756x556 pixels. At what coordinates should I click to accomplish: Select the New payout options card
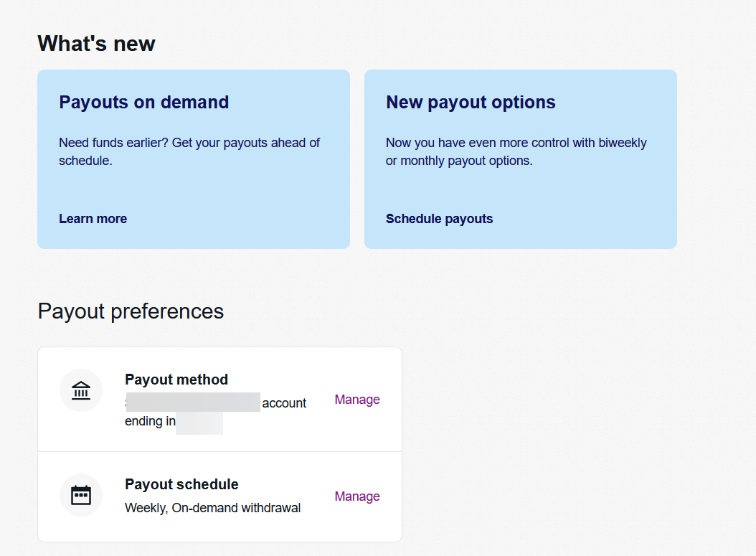pyautogui.click(x=521, y=159)
